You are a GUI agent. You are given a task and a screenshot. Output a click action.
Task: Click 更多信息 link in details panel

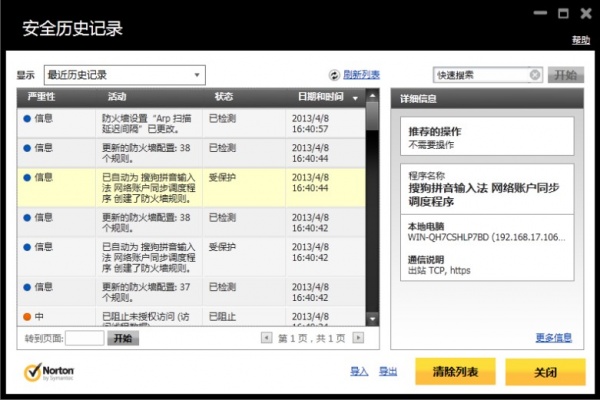click(553, 338)
